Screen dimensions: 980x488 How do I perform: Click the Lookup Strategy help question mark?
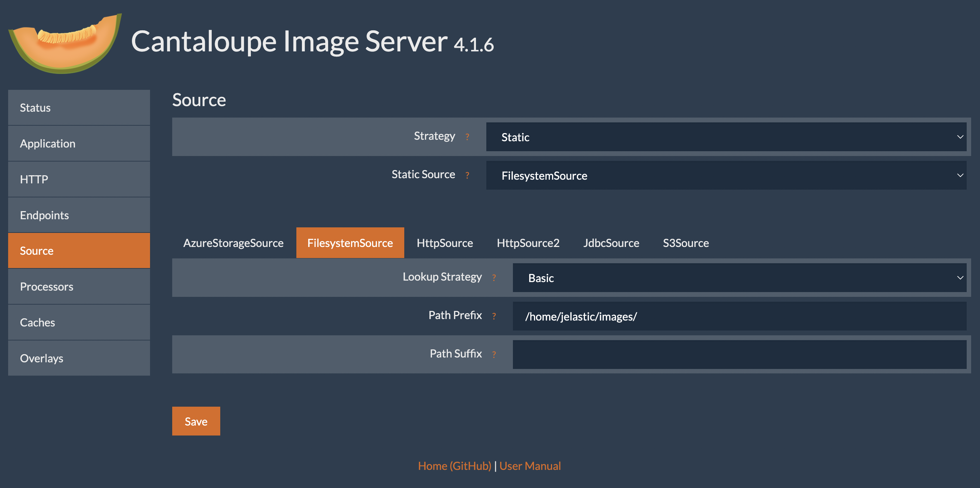[x=494, y=277]
